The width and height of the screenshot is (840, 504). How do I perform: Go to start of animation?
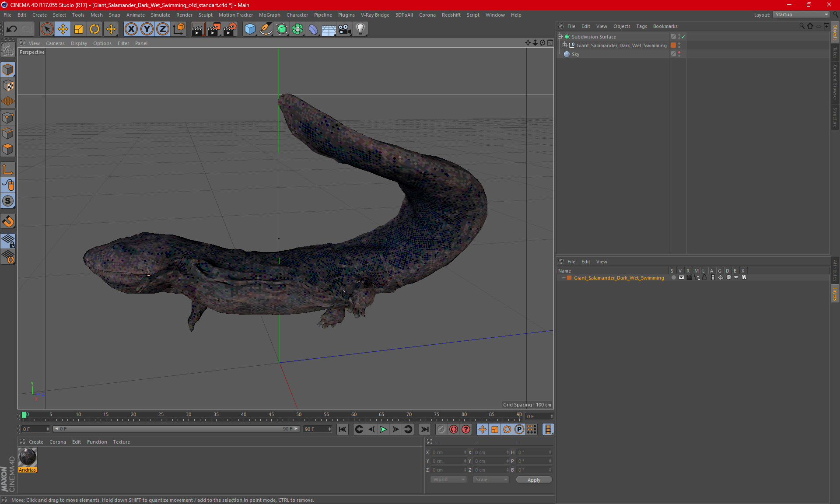343,430
